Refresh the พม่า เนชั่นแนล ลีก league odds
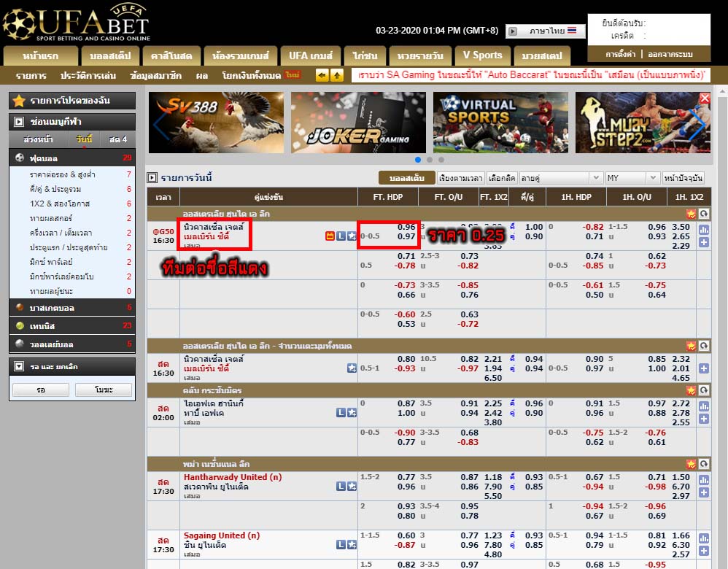Image resolution: width=728 pixels, height=569 pixels. point(704,463)
